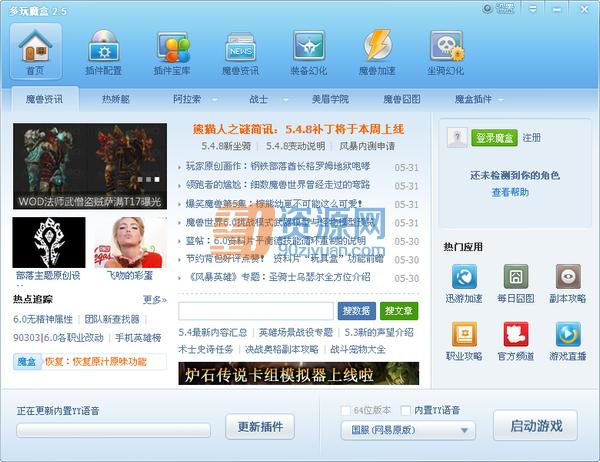This screenshot has height=462, width=600.
Task: Open the 战斗宠物大全 link
Action: [x=357, y=349]
